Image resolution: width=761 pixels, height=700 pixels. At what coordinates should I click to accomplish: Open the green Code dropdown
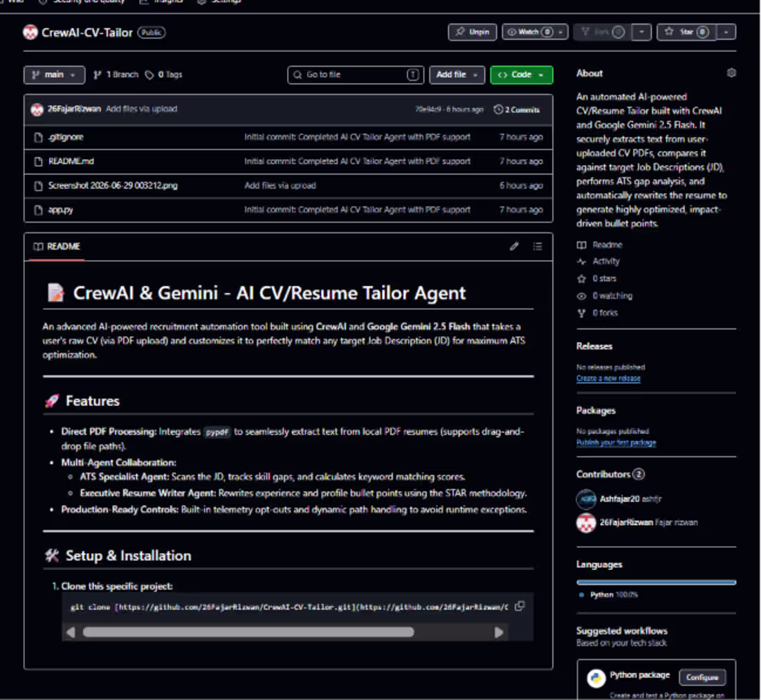(x=521, y=75)
